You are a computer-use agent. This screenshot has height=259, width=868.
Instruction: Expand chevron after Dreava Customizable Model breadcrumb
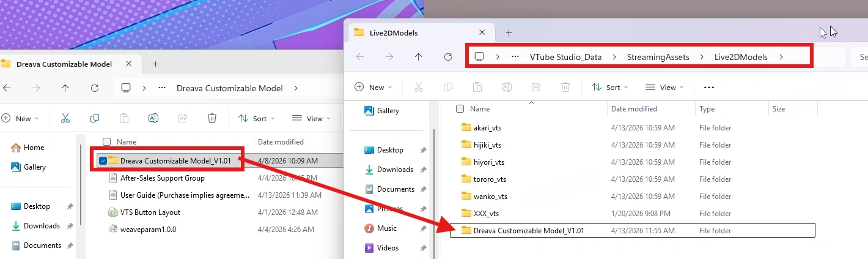click(296, 88)
